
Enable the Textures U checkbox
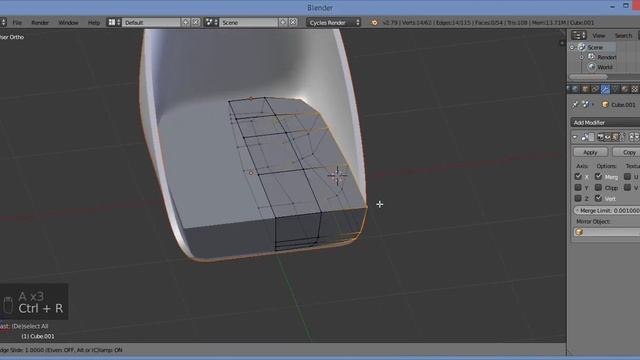click(x=627, y=176)
